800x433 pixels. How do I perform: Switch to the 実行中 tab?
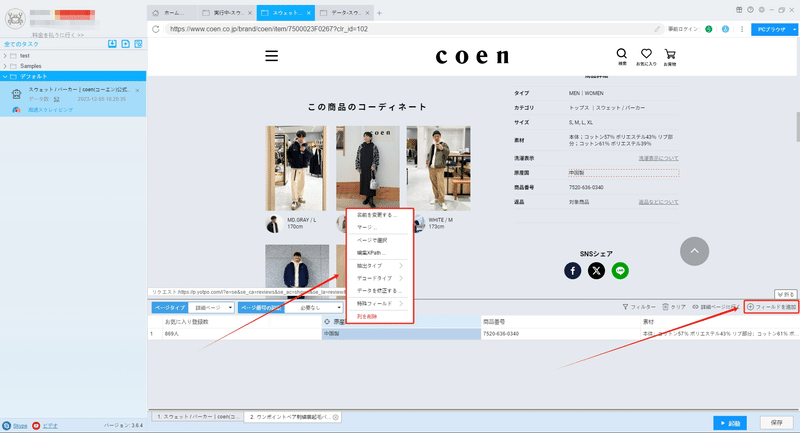[x=227, y=13]
